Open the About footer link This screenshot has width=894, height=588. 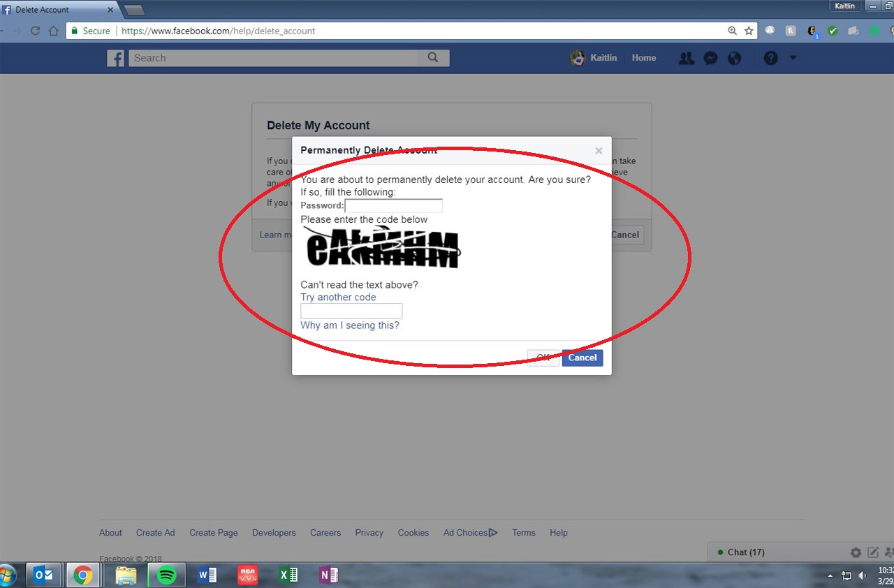(x=110, y=533)
